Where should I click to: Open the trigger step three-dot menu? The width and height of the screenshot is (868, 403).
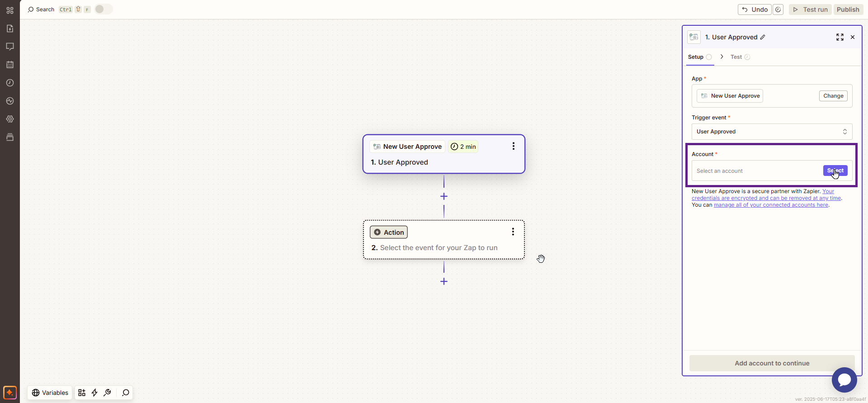513,146
